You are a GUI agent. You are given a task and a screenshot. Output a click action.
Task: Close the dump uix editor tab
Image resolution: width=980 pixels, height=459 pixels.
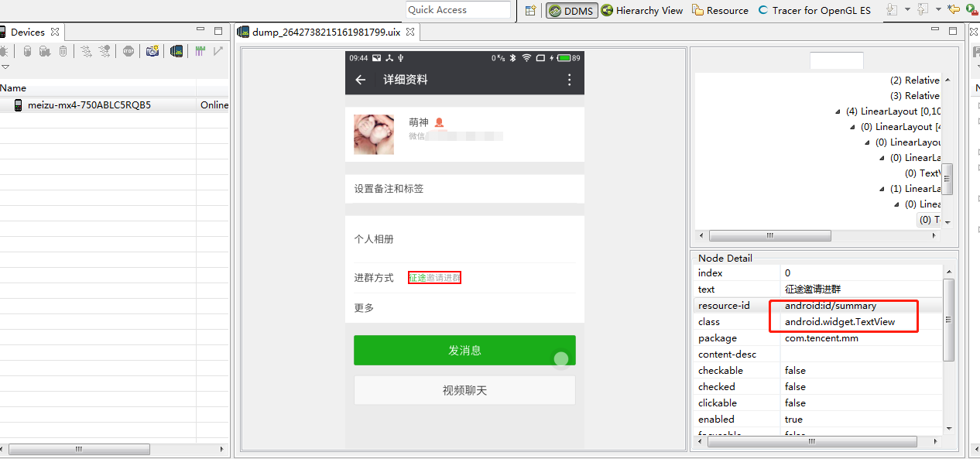coord(410,32)
